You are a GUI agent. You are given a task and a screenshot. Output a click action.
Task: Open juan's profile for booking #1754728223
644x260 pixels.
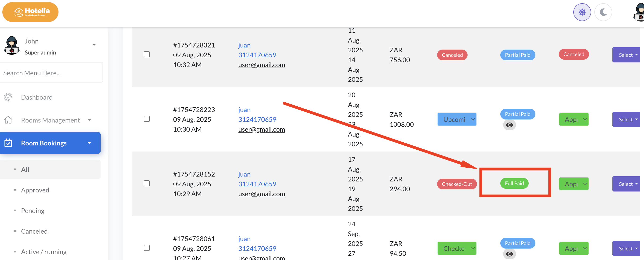(x=244, y=110)
